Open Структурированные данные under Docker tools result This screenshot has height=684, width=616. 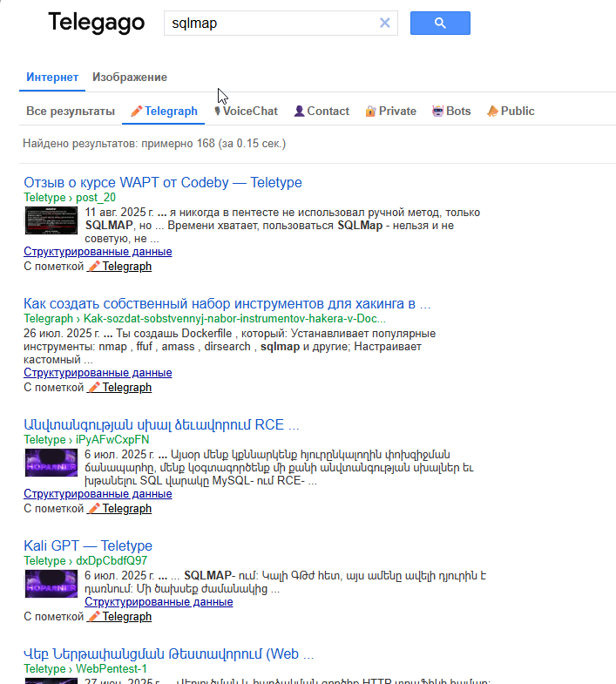(98, 373)
